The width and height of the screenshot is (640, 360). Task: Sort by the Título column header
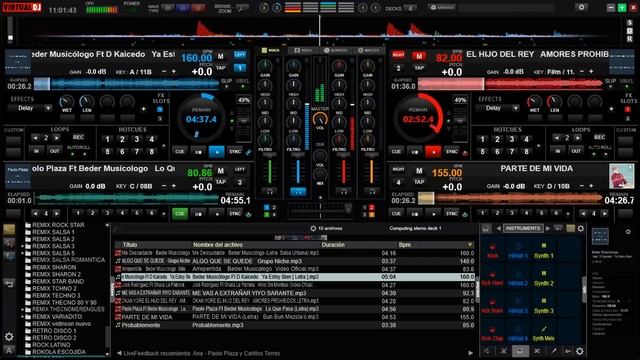pyautogui.click(x=130, y=245)
